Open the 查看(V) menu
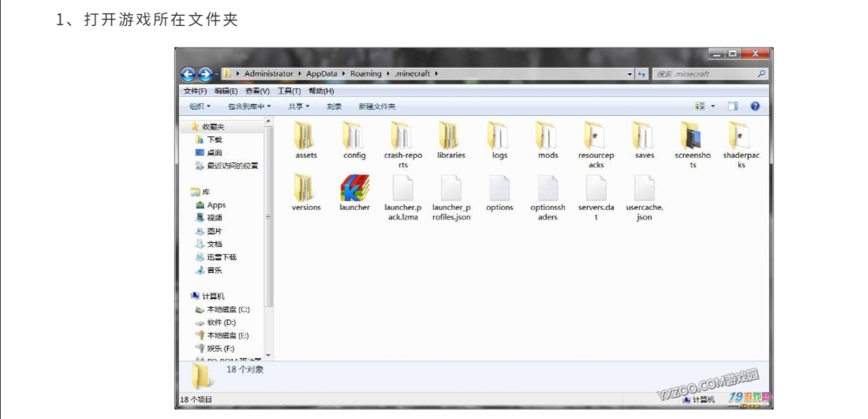This screenshot has width=868, height=419. point(257,91)
